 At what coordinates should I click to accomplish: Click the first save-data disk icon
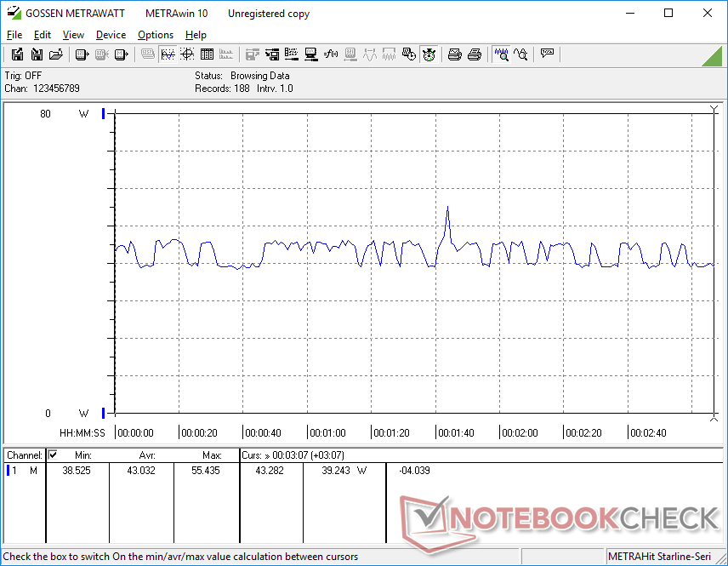click(x=17, y=54)
